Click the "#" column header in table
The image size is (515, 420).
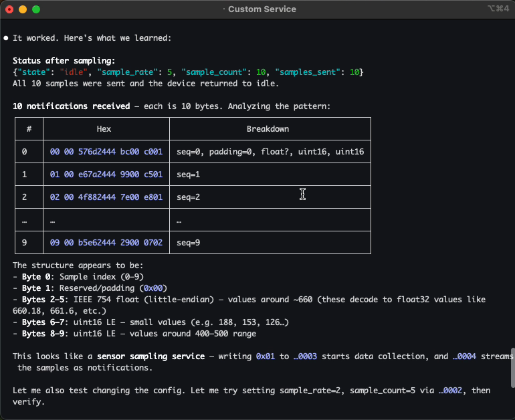click(x=29, y=129)
